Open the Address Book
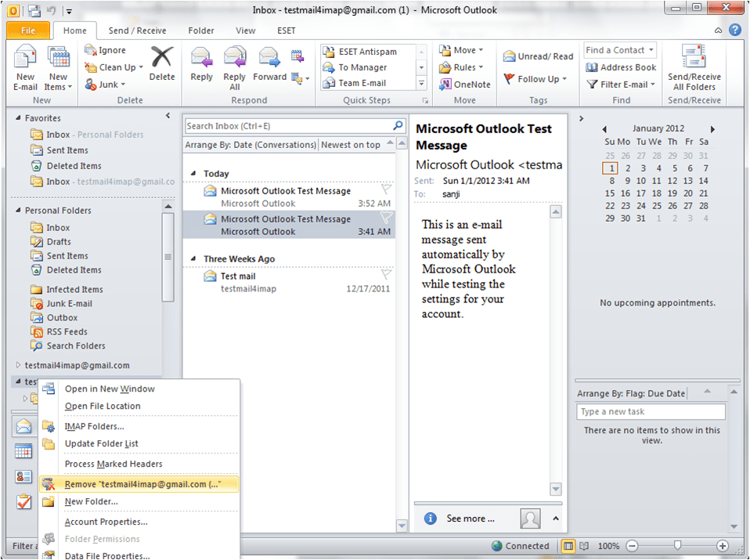Screen dimensions: 750x560 click(x=622, y=67)
